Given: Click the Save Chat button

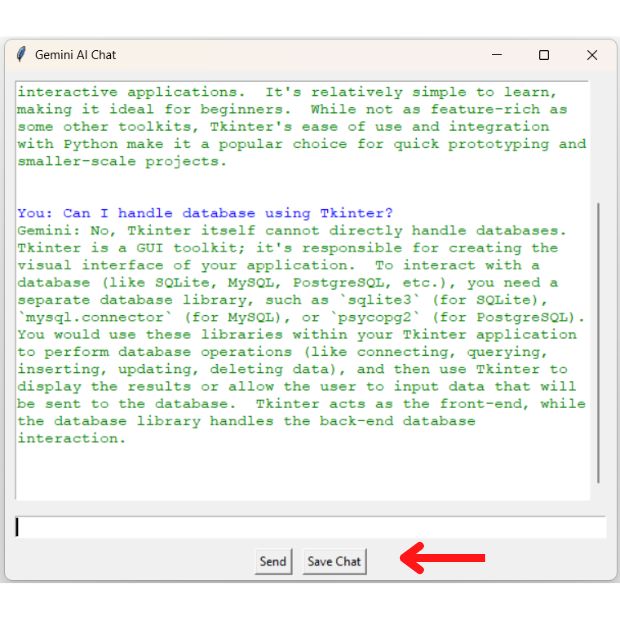Looking at the screenshot, I should click(334, 561).
